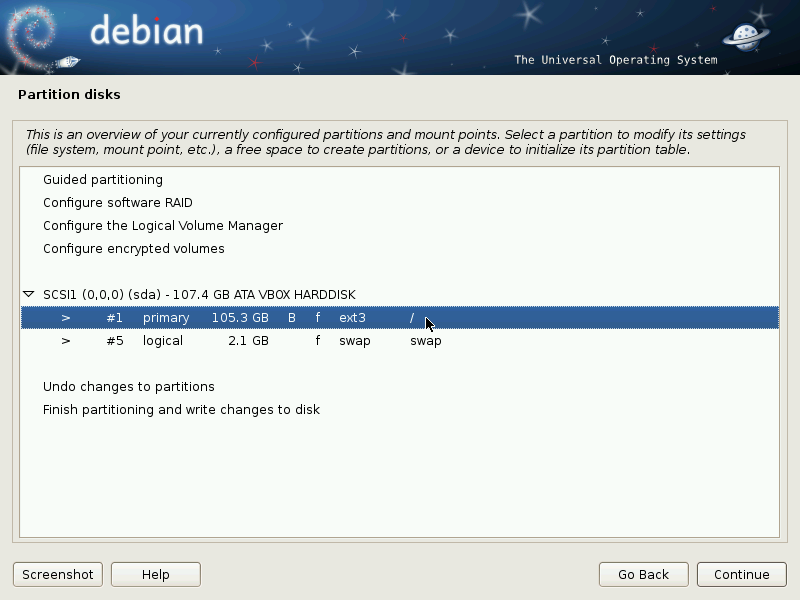Select the Guided partitioning option
Screen dimensions: 800x600
click(104, 179)
